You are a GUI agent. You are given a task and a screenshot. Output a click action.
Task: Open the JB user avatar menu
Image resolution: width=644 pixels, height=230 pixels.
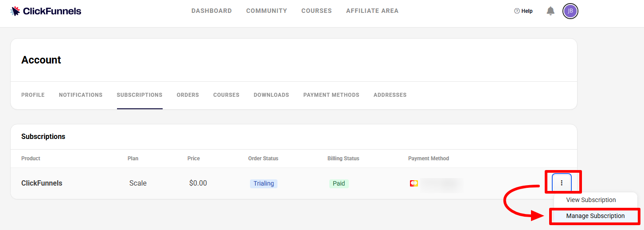click(570, 11)
